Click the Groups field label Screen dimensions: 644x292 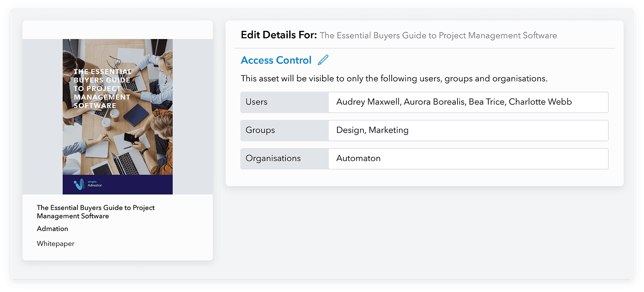coord(260,130)
